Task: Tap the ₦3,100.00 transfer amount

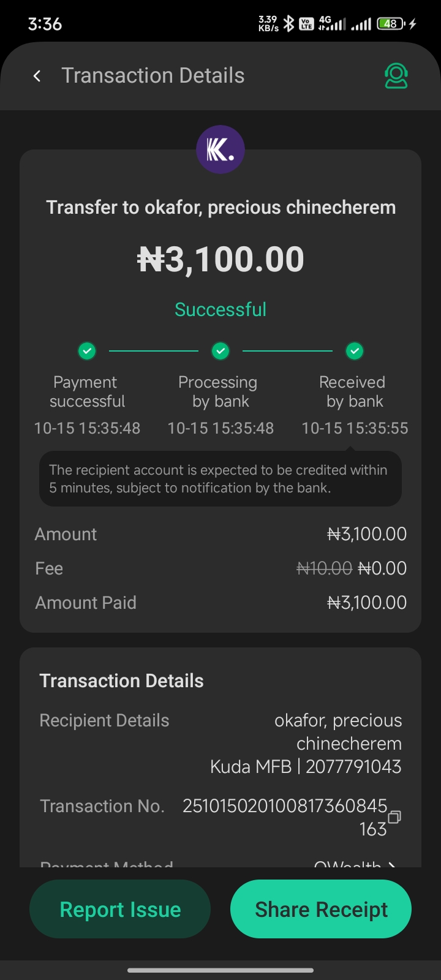Action: (221, 259)
